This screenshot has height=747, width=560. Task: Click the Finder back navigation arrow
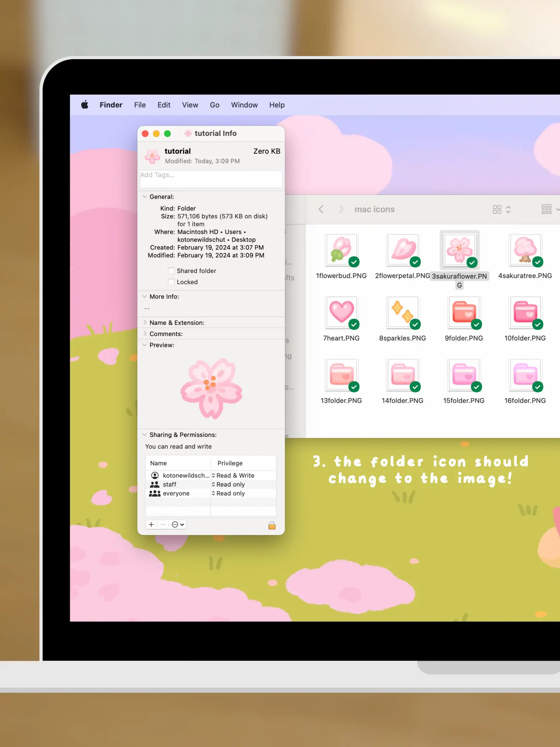pos(321,209)
